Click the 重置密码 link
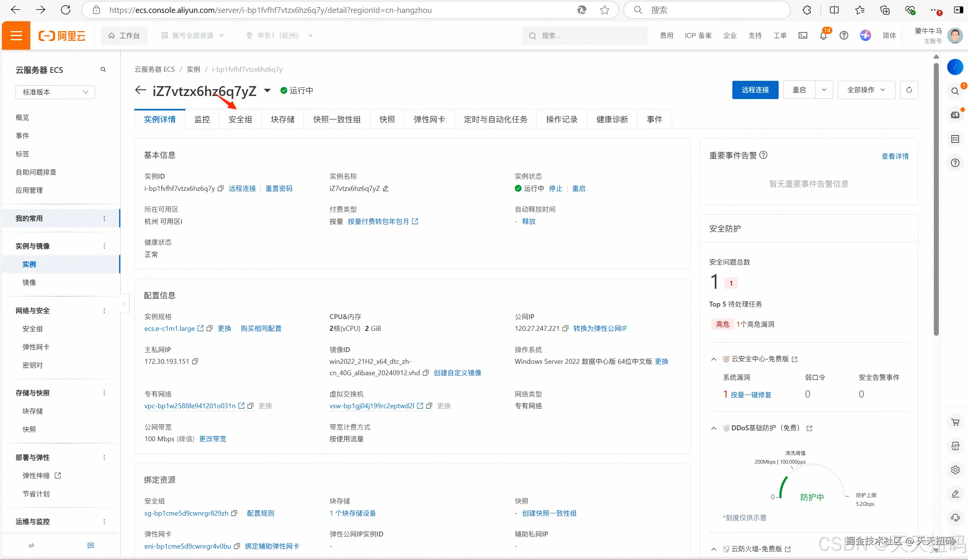 (279, 189)
